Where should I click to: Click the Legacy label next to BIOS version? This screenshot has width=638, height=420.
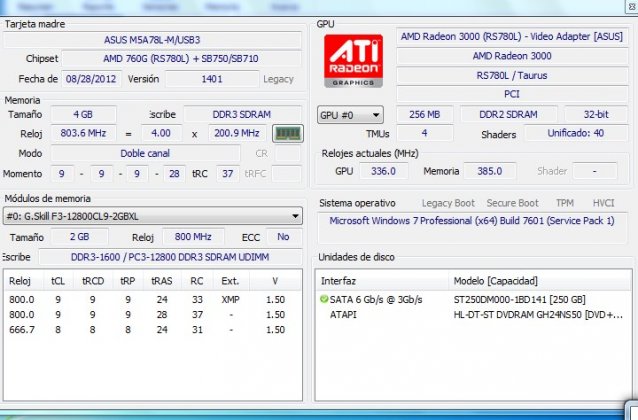tap(278, 79)
